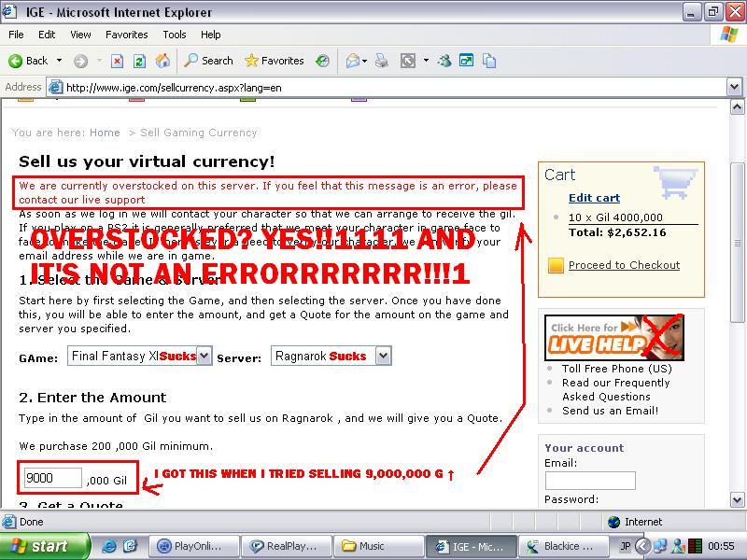
Task: Switch to the Music folder taskbar button
Action: click(x=379, y=546)
